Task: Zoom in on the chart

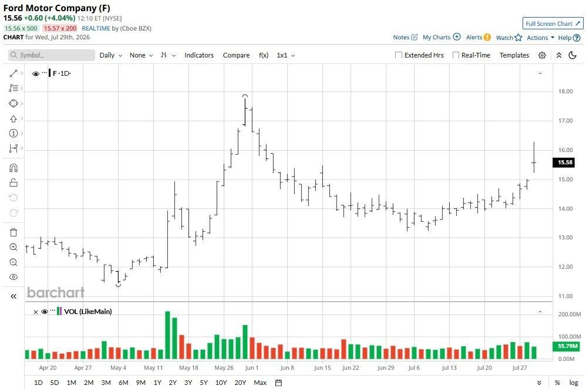Action: point(14,247)
